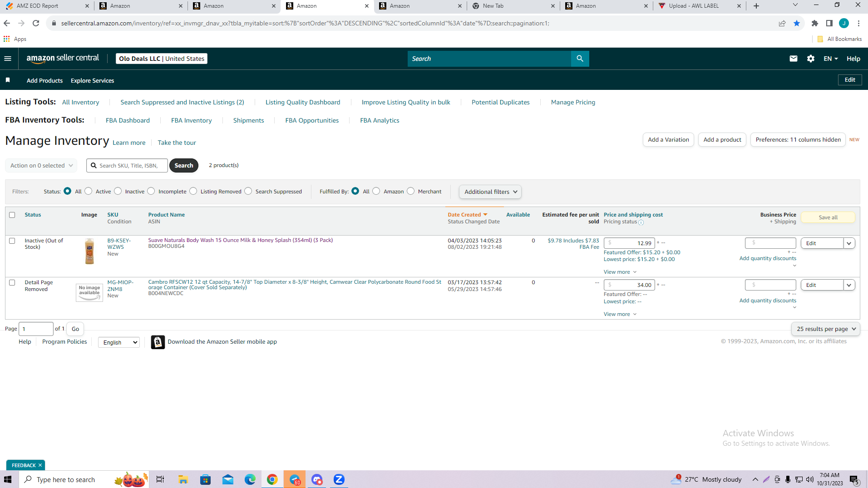868x488 pixels.
Task: Open the FBA Inventory tool link
Action: (x=191, y=120)
